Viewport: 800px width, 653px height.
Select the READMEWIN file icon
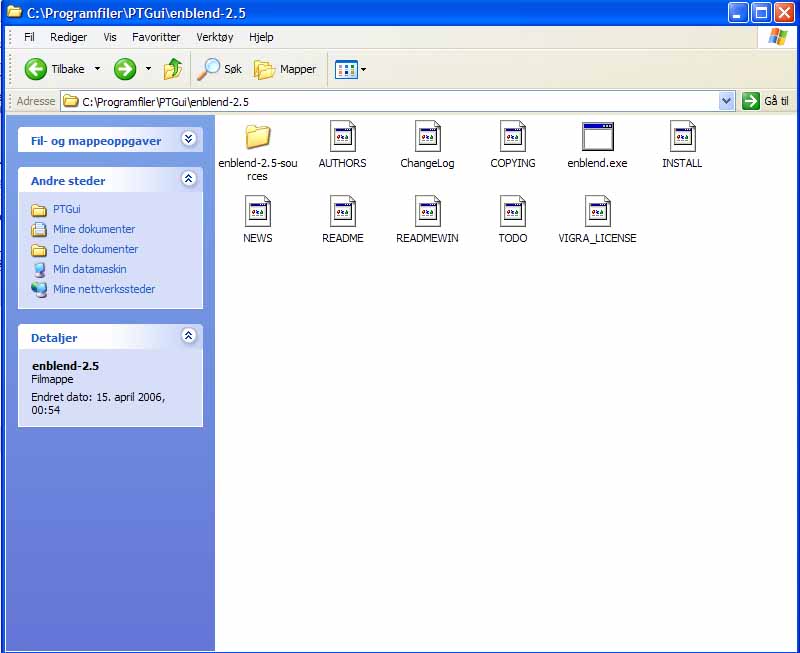pos(428,211)
